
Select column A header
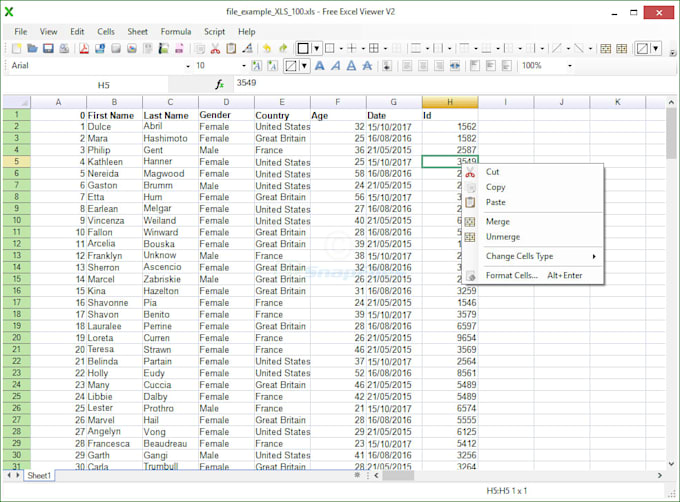pyautogui.click(x=59, y=102)
